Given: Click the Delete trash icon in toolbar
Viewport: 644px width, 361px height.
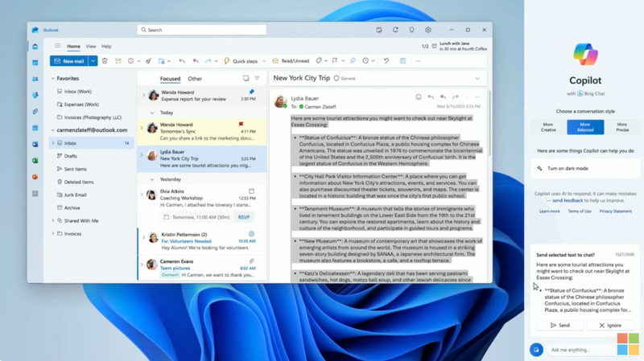Looking at the screenshot, I should [105, 61].
